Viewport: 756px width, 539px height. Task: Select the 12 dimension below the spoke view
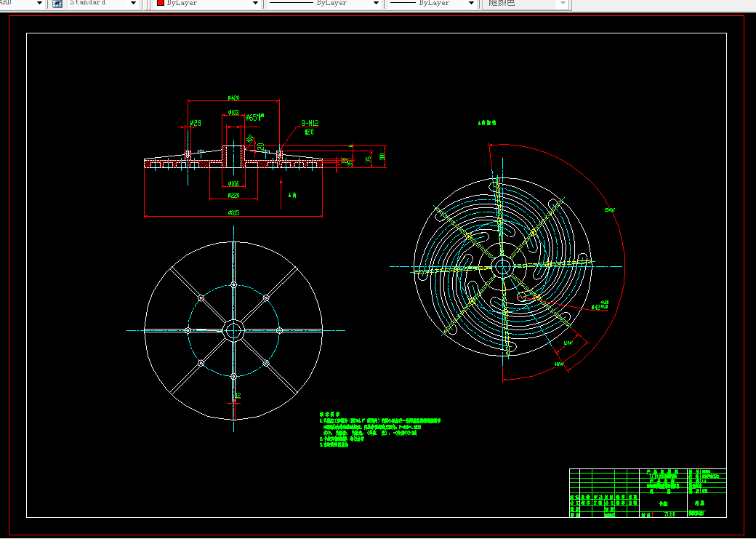[237, 396]
